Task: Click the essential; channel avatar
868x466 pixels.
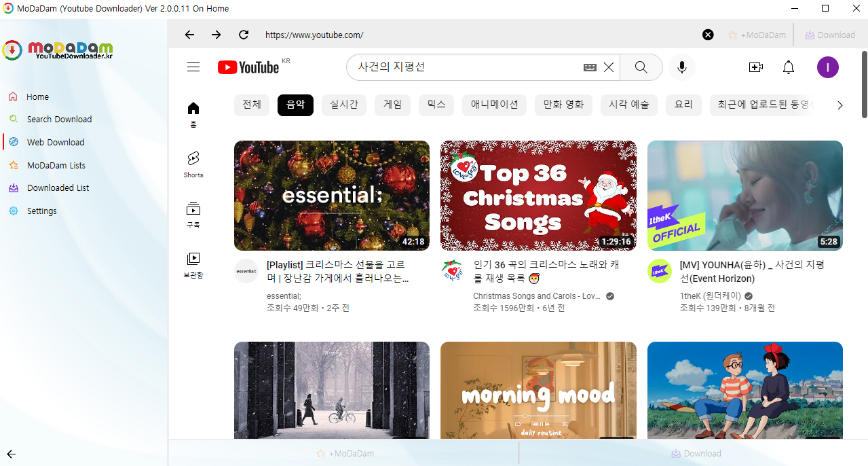Action: [x=246, y=271]
